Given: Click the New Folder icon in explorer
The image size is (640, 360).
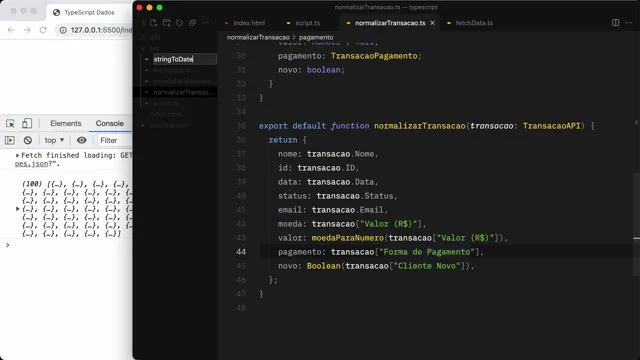Looking at the screenshot, I should tap(166, 23).
